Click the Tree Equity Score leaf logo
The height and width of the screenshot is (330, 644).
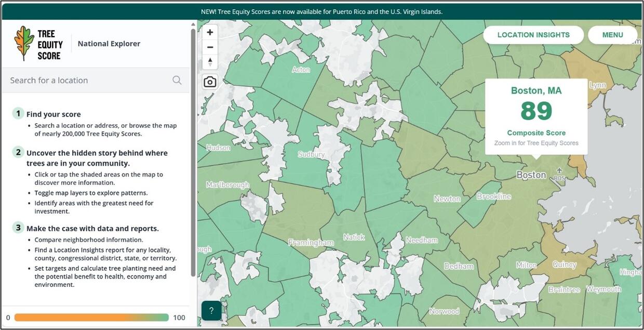(24, 44)
